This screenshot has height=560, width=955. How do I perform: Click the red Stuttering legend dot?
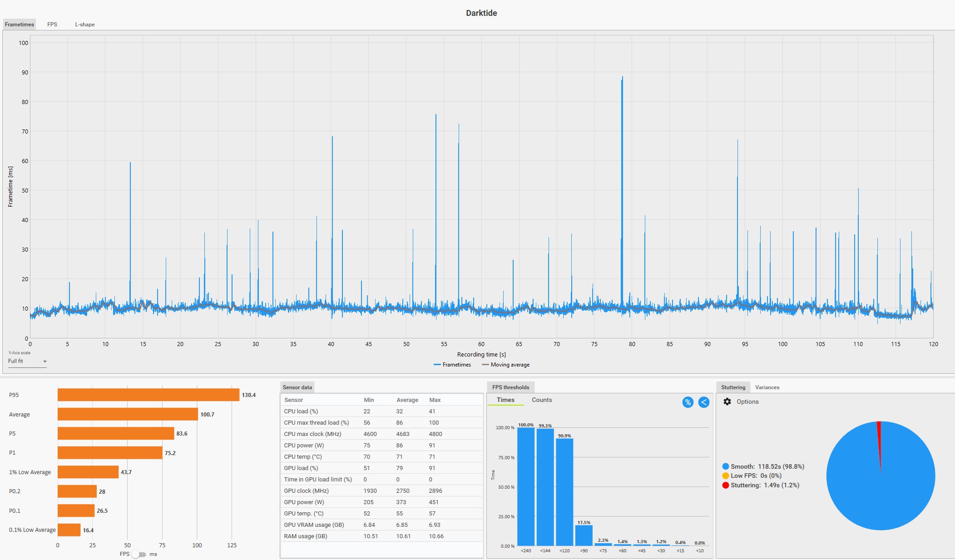tap(725, 485)
